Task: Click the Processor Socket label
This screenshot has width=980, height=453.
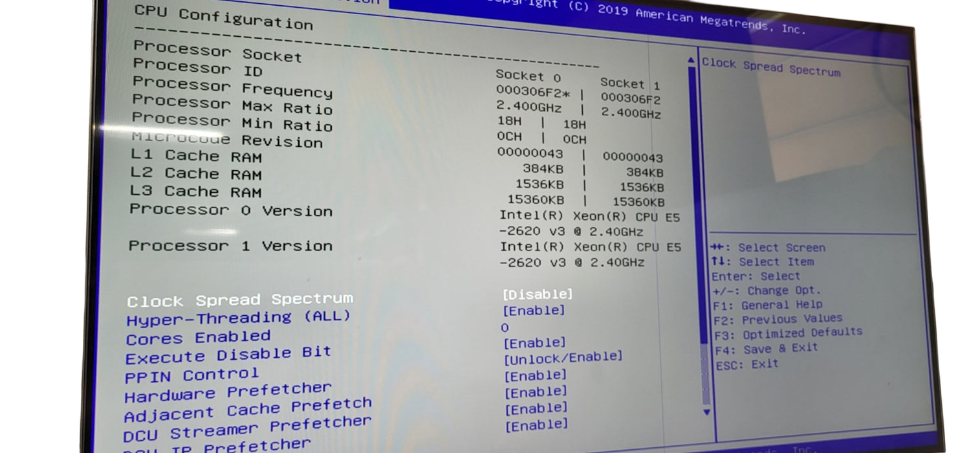Action: (217, 52)
